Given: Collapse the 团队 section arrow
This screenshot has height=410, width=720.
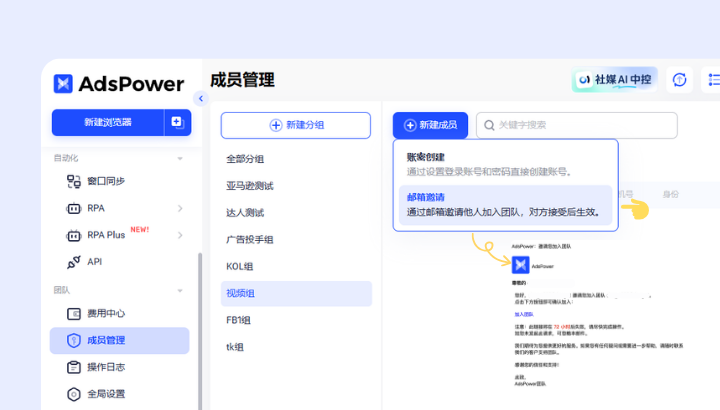Looking at the screenshot, I should point(180,291).
